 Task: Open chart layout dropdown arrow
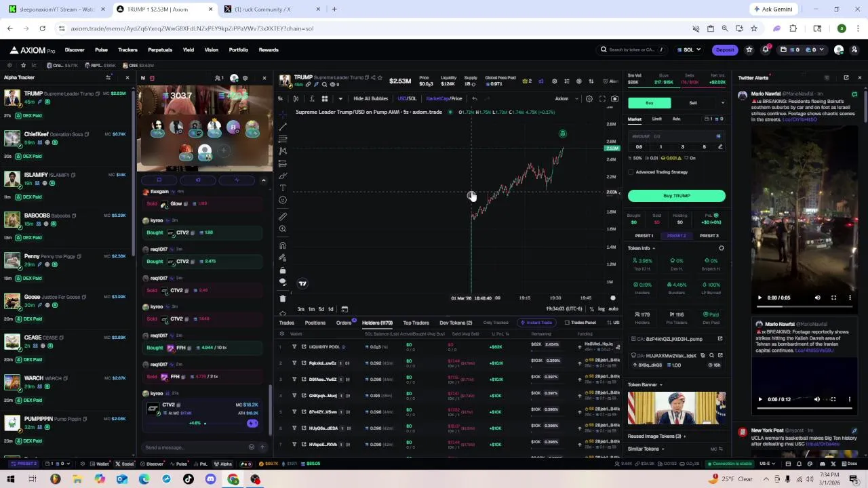click(x=340, y=99)
